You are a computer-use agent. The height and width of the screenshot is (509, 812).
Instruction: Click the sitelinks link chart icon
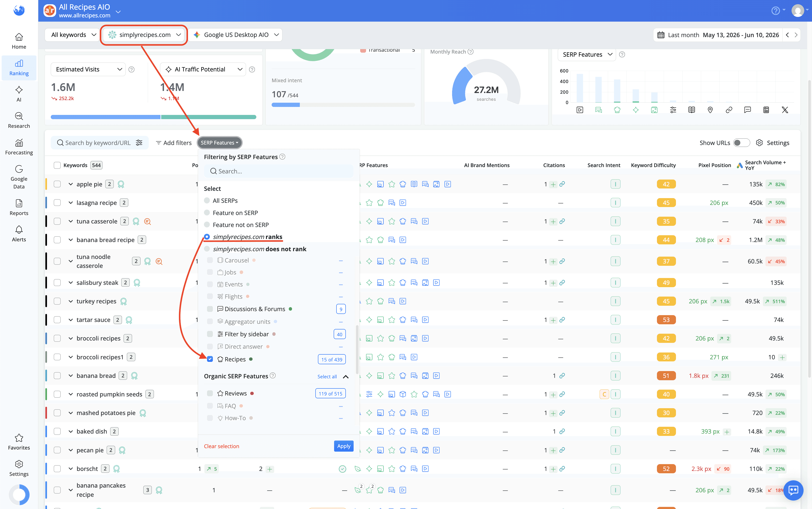(x=729, y=110)
